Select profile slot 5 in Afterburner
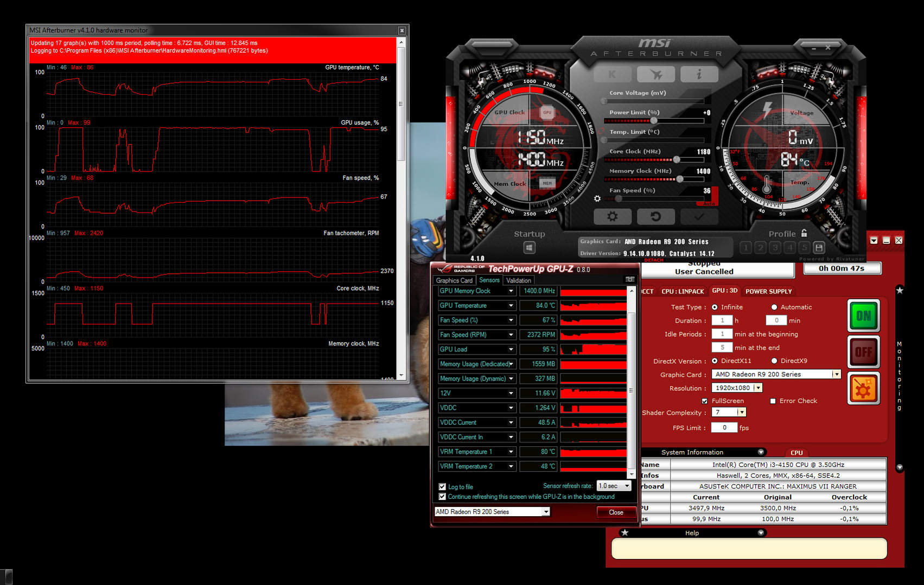Image resolution: width=924 pixels, height=585 pixels. pyautogui.click(x=805, y=248)
